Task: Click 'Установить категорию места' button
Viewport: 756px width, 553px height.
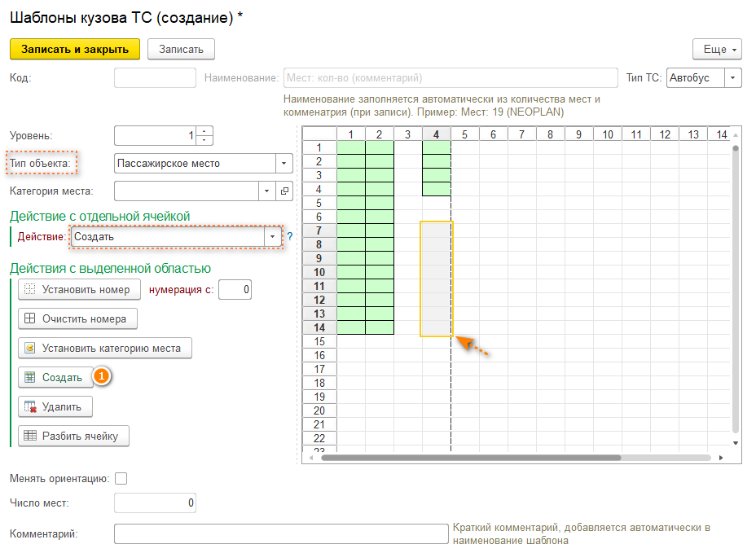Action: coord(104,348)
